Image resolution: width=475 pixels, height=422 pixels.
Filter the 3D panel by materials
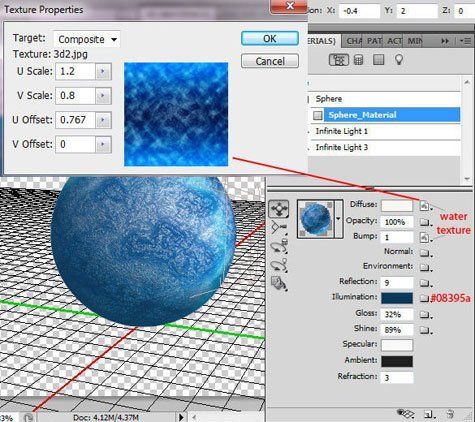coord(378,60)
